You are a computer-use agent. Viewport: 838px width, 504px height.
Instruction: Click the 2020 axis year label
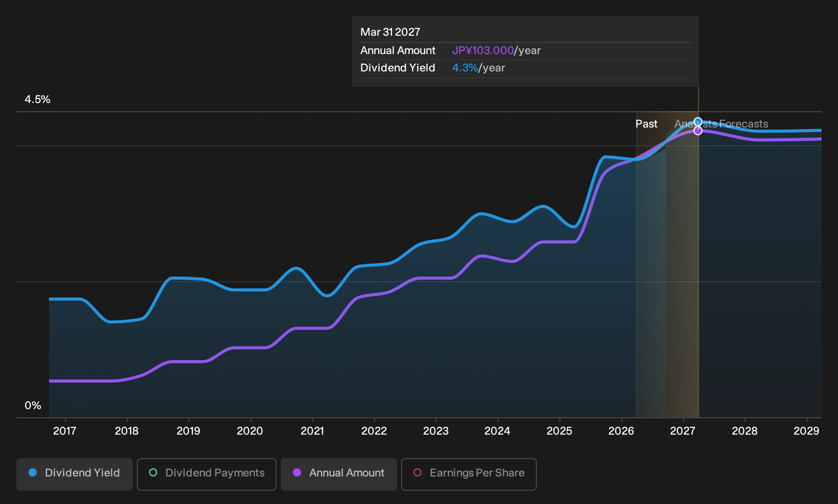(x=250, y=431)
